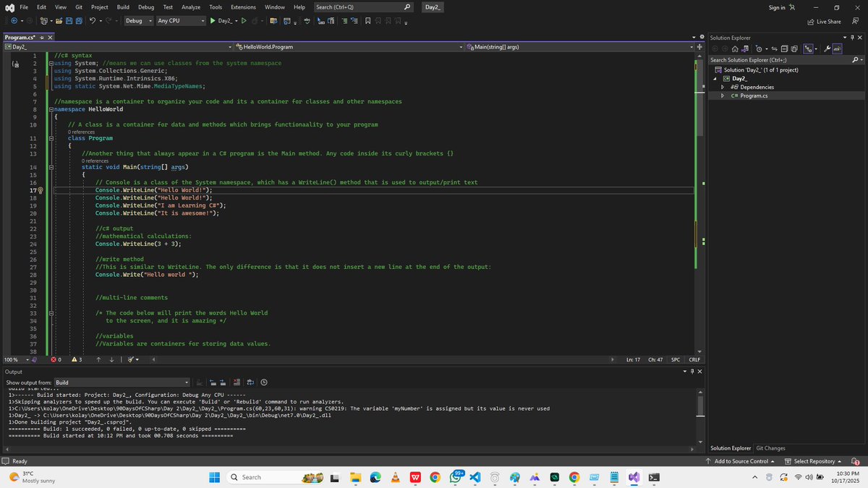Click Show All Files icon in Solution Explorer
The width and height of the screenshot is (868, 488).
pyautogui.click(x=794, y=49)
